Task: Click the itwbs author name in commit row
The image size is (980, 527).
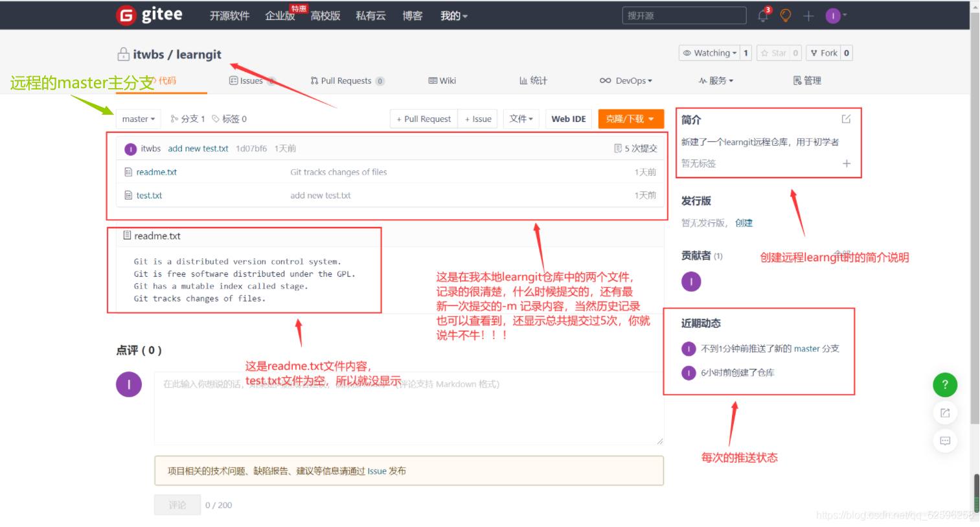Action: [x=151, y=148]
